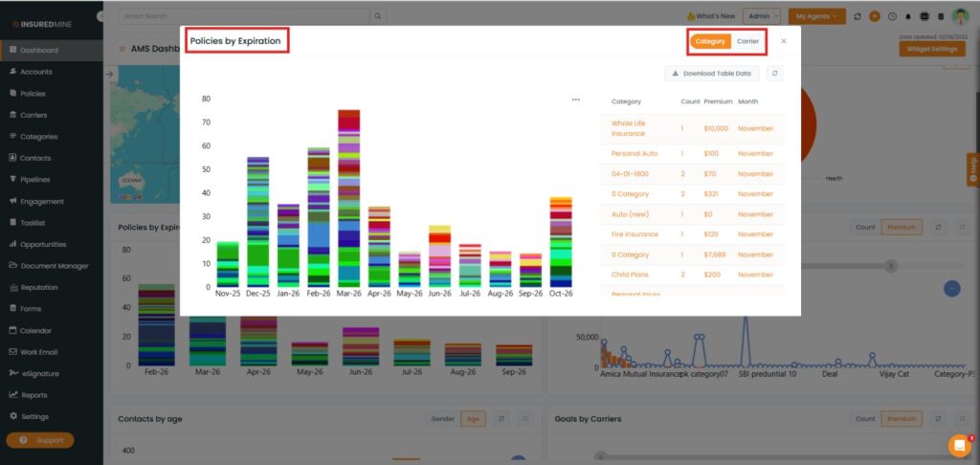Select the Category toggle in modal
The width and height of the screenshot is (980, 465).
pyautogui.click(x=710, y=42)
